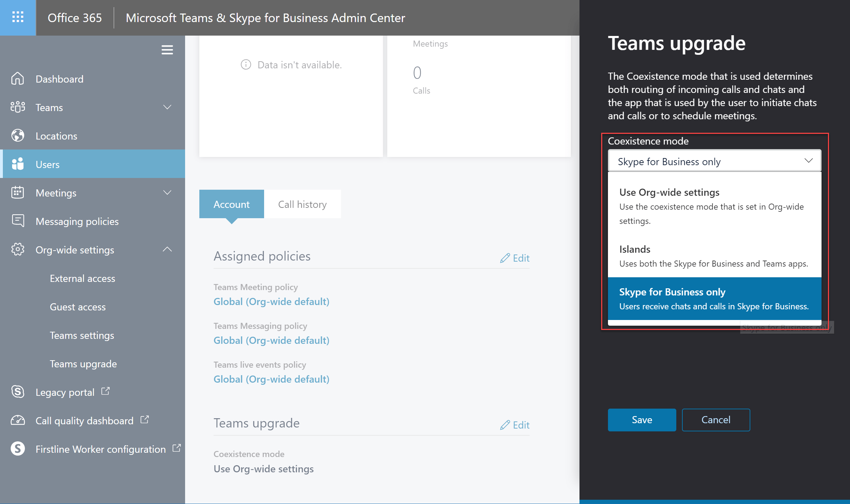Switch to the Call history tab
850x504 pixels.
(302, 204)
